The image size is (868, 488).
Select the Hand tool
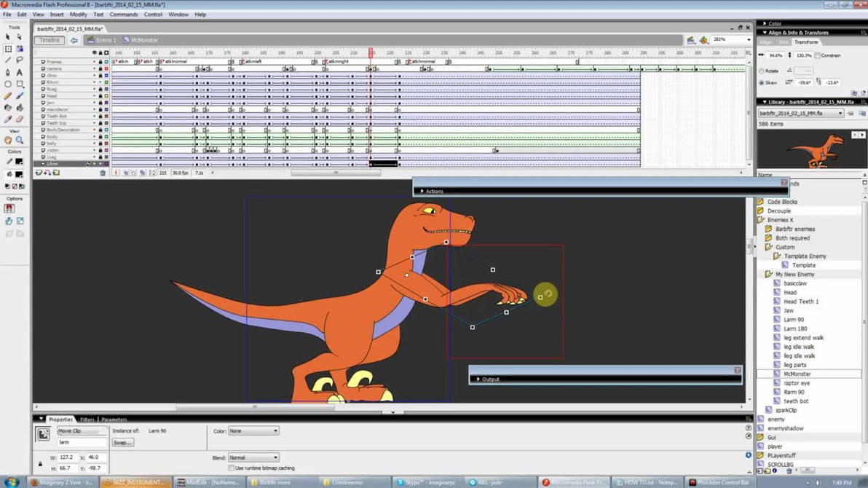pyautogui.click(x=8, y=140)
